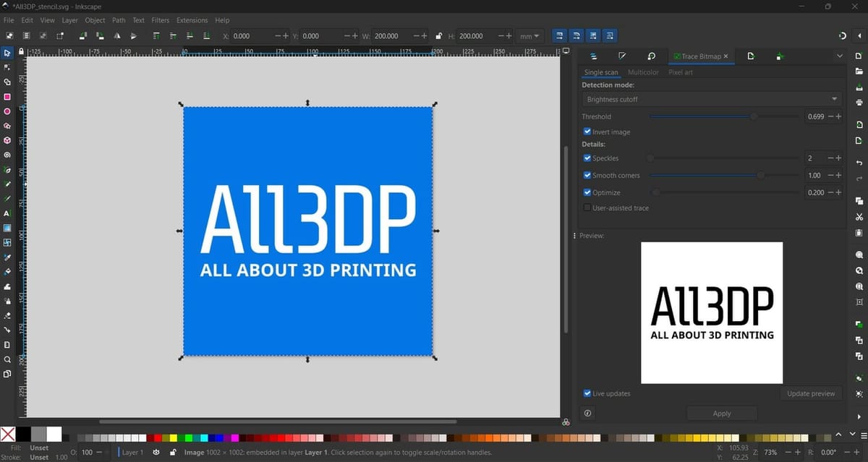Open the mm units dropdown

pos(529,36)
